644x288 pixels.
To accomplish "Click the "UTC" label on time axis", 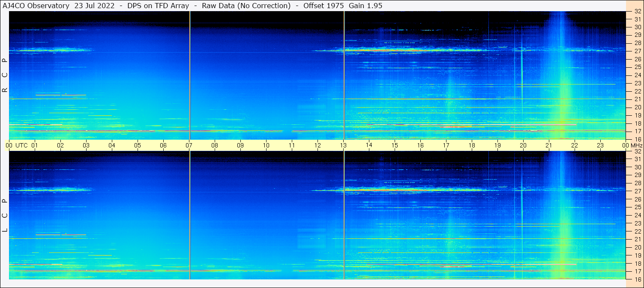I will click(21, 145).
